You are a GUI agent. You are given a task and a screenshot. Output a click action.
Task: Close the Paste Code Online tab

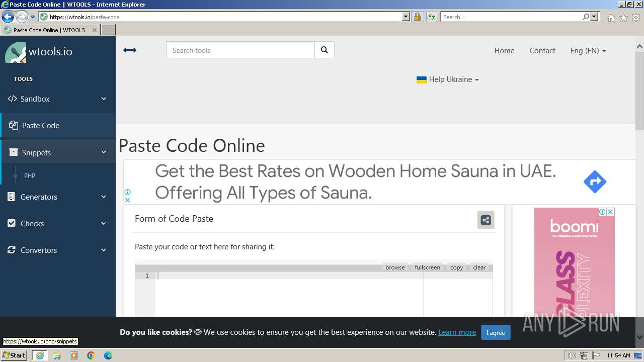(x=95, y=30)
